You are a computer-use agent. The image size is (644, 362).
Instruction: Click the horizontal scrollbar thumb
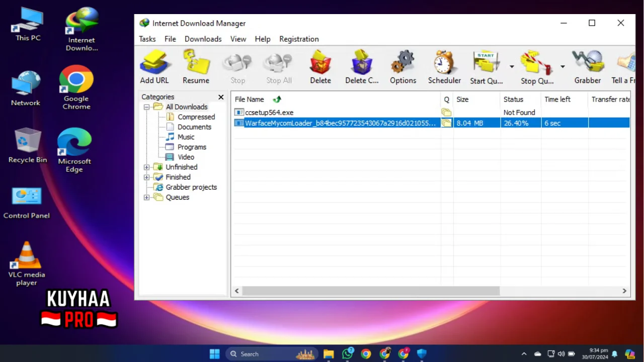click(371, 291)
